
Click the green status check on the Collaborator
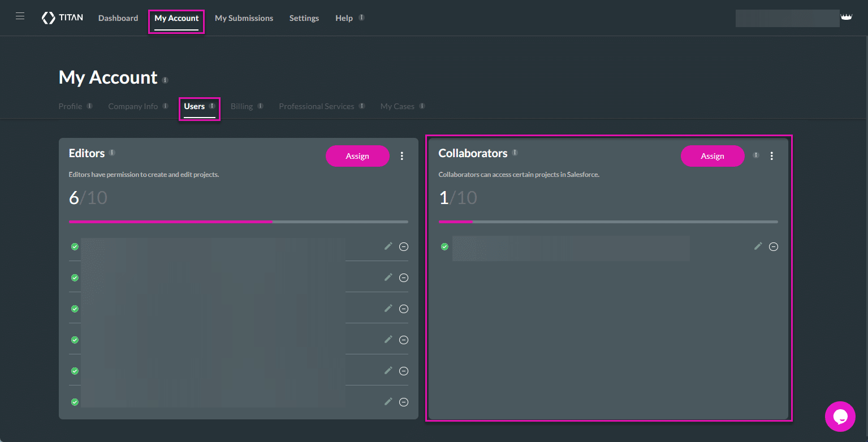point(444,246)
